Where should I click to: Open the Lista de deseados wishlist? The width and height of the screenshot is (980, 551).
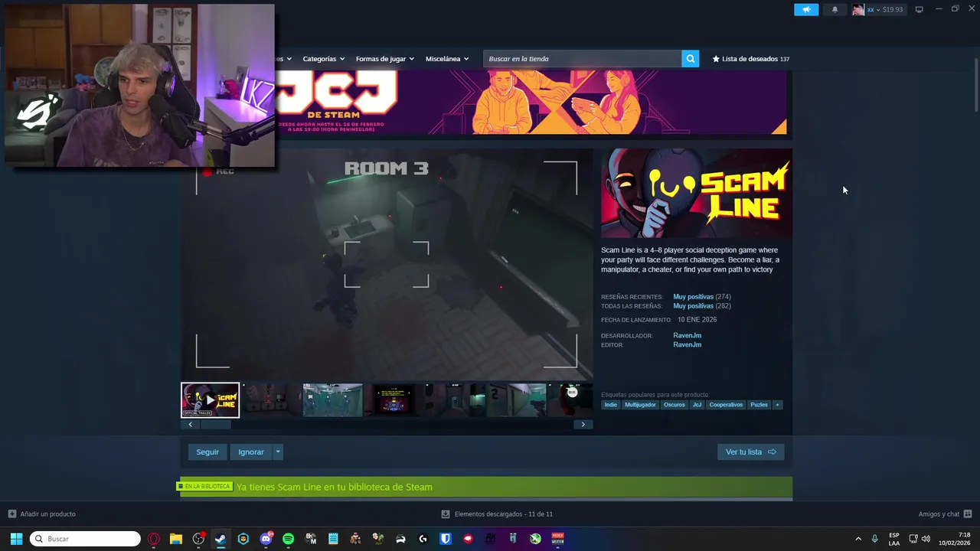click(x=750, y=59)
